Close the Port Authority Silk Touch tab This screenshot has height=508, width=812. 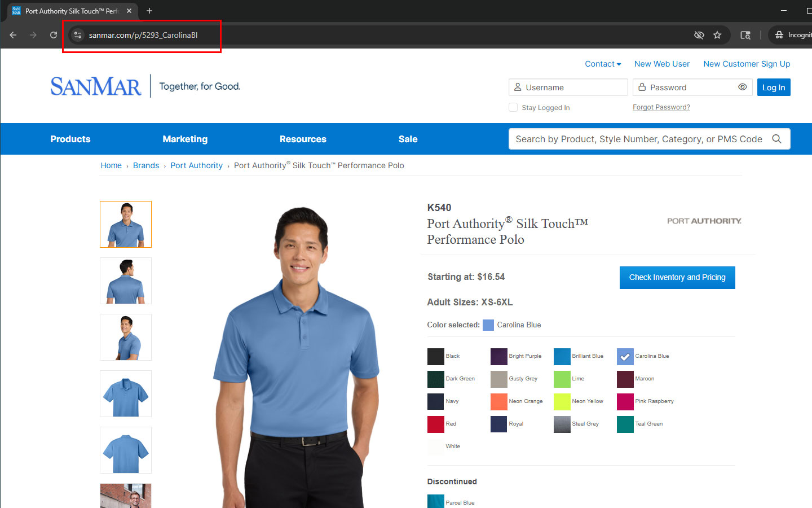[129, 11]
